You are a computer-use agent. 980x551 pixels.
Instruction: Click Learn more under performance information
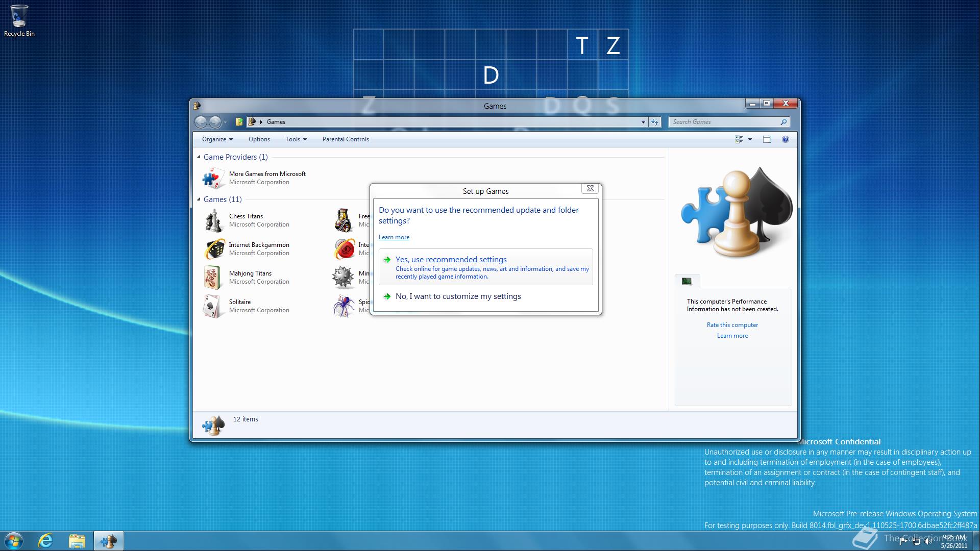click(732, 336)
